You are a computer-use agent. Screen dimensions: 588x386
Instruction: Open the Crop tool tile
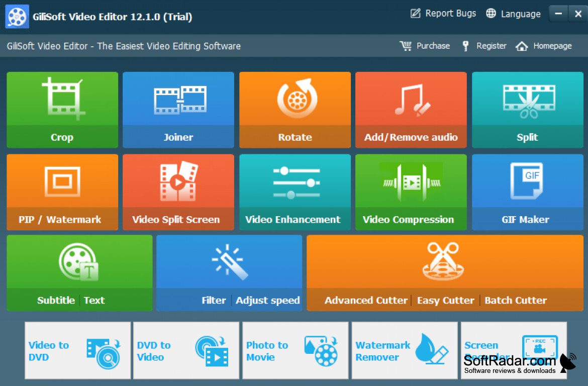62,110
